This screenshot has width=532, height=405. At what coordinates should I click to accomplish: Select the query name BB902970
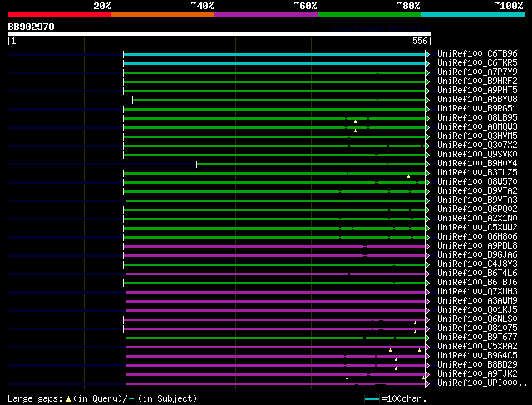point(32,27)
